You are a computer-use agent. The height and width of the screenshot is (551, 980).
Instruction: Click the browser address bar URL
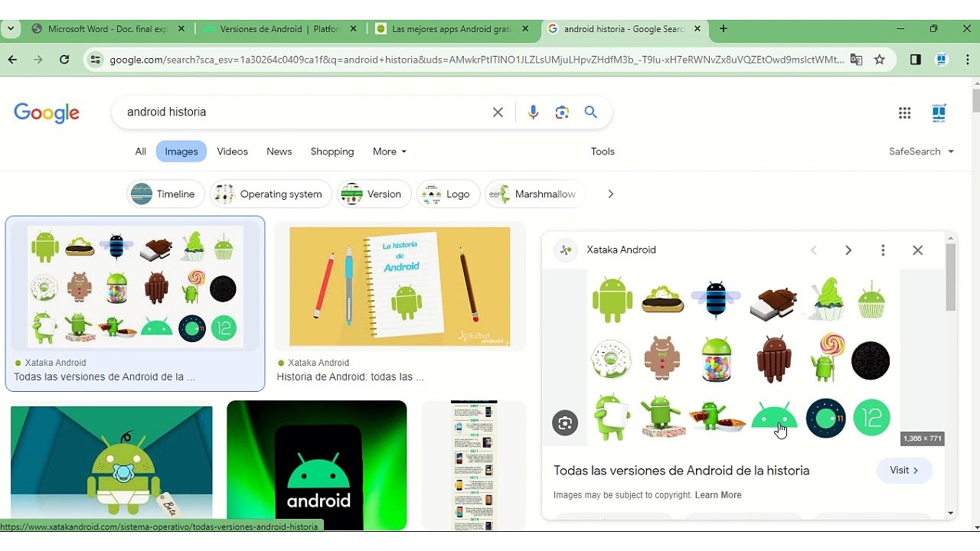(x=476, y=60)
